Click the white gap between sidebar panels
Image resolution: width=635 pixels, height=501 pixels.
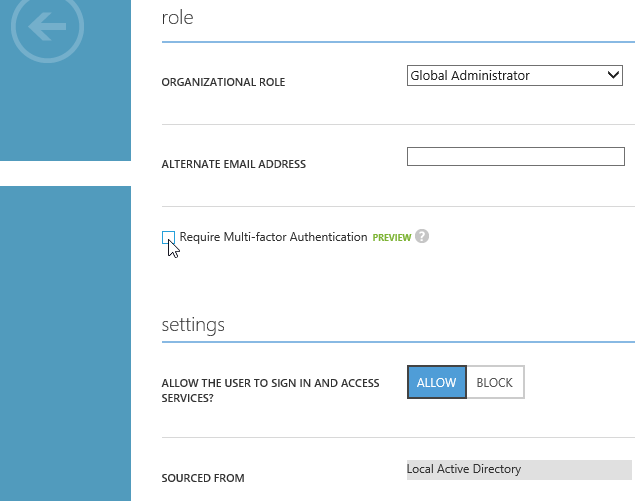click(x=65, y=173)
